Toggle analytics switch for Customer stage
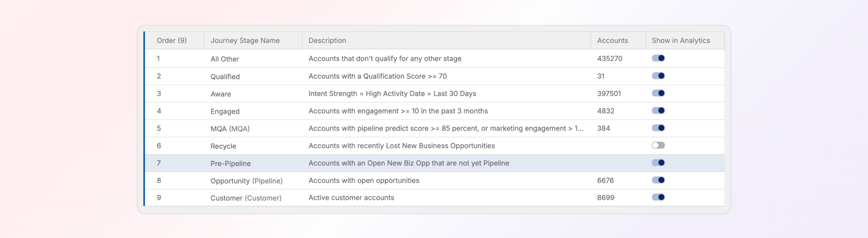The width and height of the screenshot is (868, 238). pyautogui.click(x=658, y=197)
